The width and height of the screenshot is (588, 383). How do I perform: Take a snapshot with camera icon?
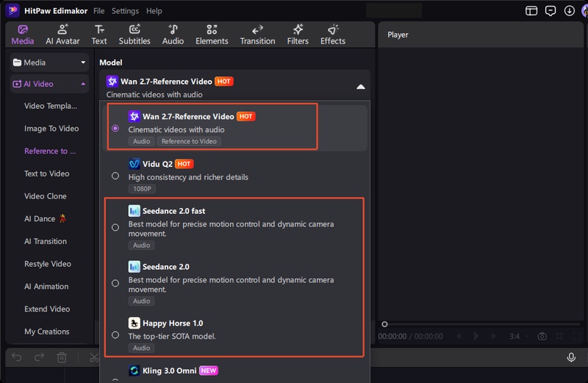coord(542,336)
